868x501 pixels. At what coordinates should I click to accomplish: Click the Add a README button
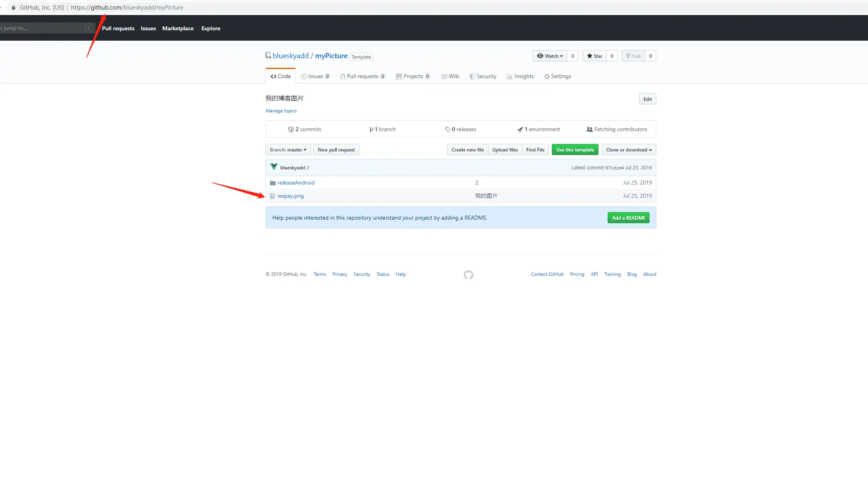point(628,218)
